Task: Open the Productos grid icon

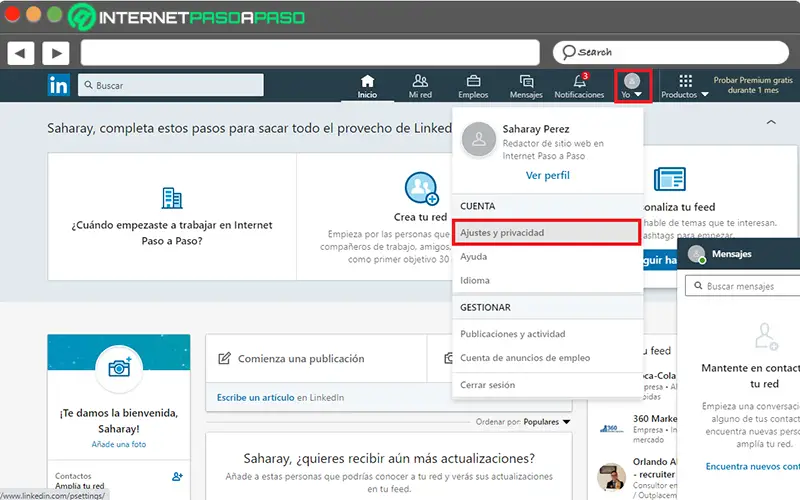Action: coord(686,81)
